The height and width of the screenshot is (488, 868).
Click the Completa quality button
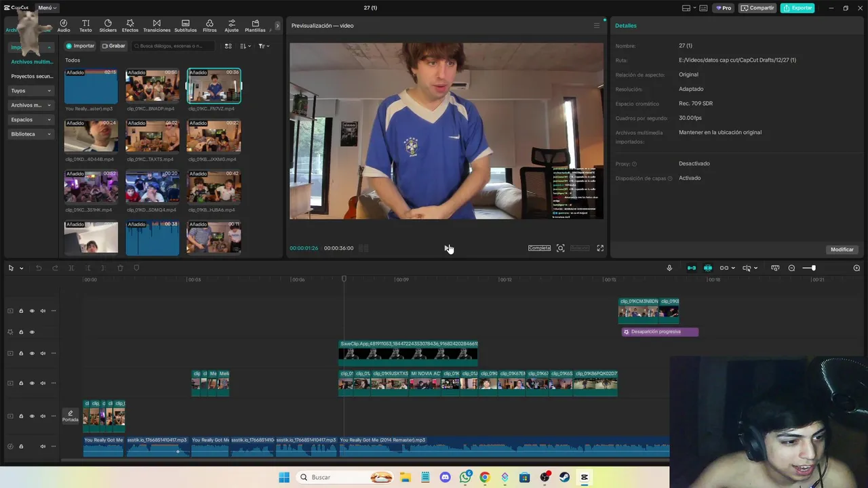[x=540, y=248]
